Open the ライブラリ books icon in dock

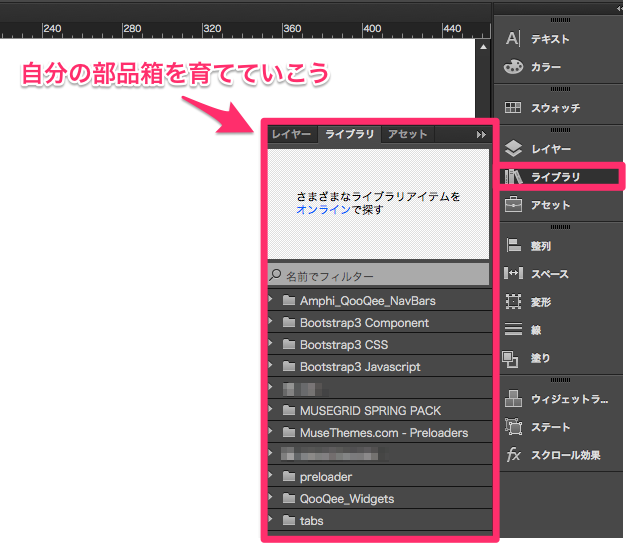coord(513,176)
